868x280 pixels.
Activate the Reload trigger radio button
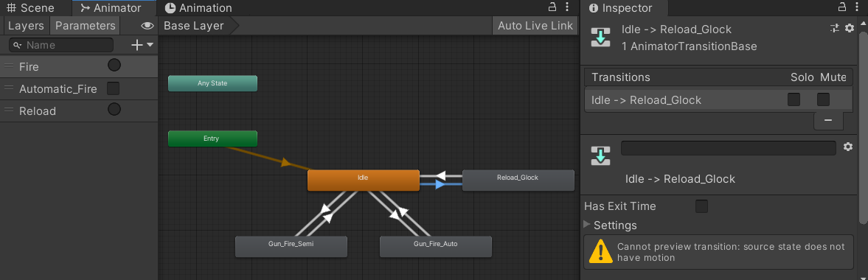[114, 109]
